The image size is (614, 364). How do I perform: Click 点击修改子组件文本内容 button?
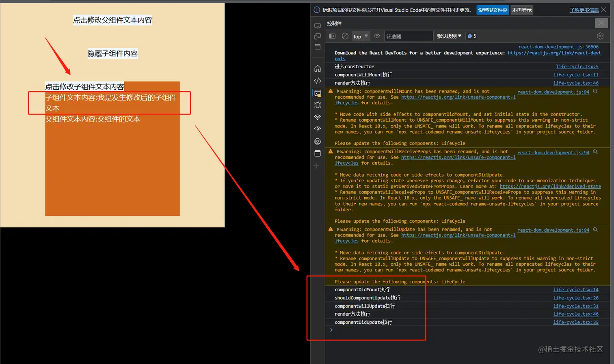tap(84, 86)
